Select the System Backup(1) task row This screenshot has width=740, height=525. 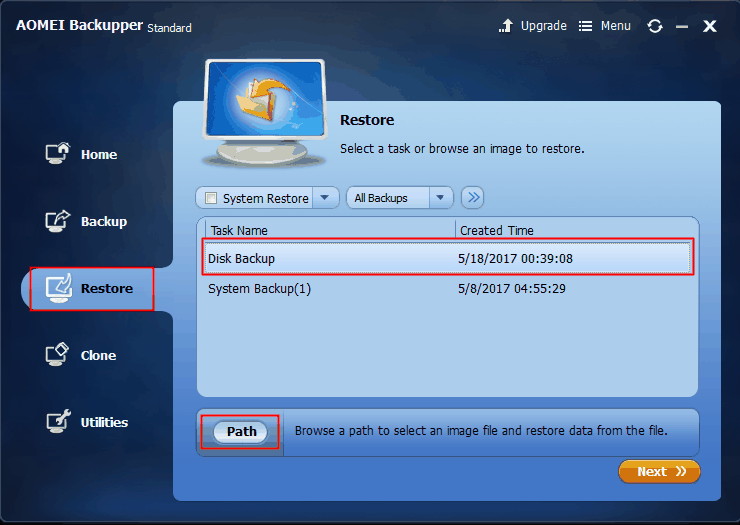coord(447,288)
